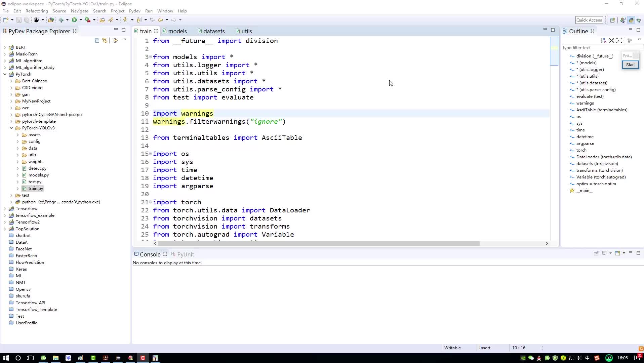Collapse all in Package Explorer
The image size is (644, 363).
point(97,40)
